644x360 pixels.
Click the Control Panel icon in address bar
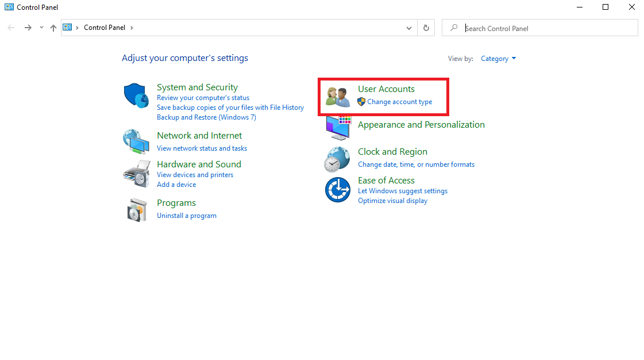pyautogui.click(x=67, y=27)
